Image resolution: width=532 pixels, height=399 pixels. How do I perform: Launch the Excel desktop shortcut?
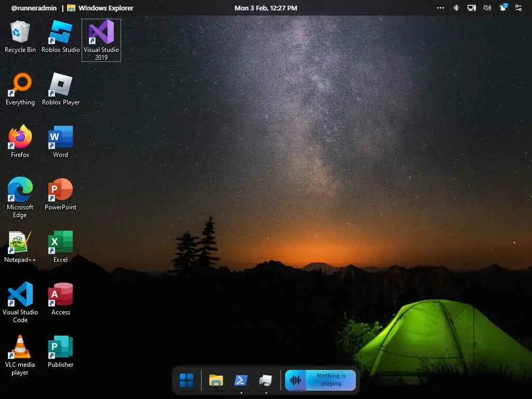tap(60, 247)
